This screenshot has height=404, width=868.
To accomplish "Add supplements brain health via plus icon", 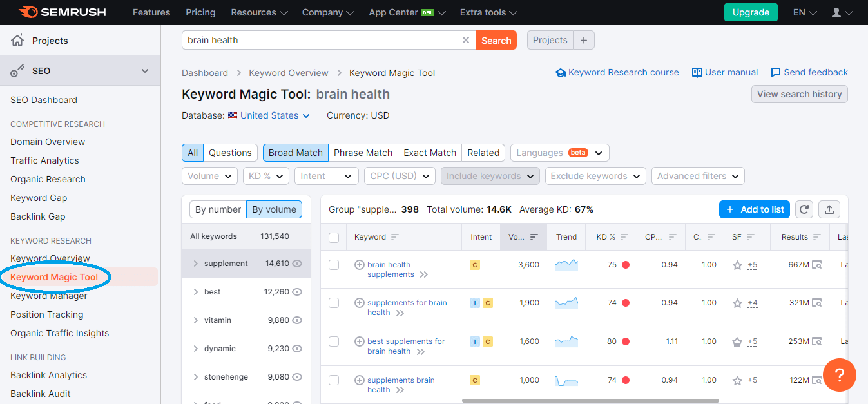I will (360, 380).
